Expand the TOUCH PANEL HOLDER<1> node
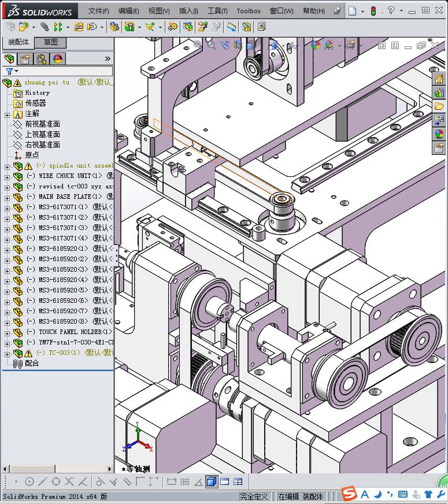Viewport: 448px width, 504px height. (x=7, y=333)
